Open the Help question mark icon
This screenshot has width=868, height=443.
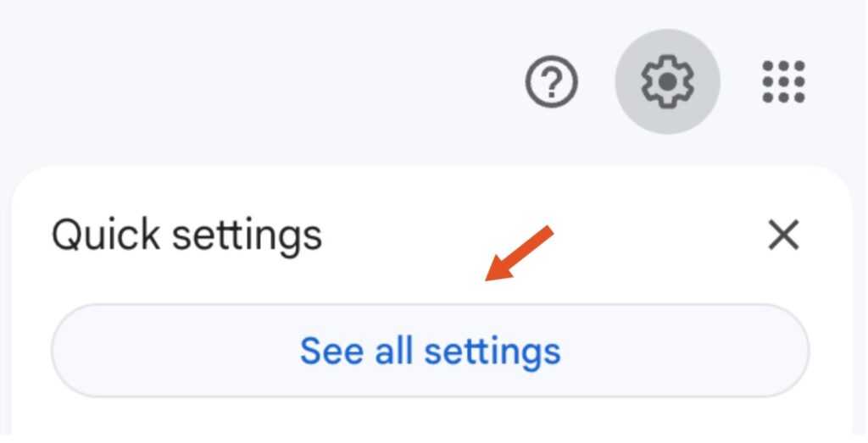click(552, 82)
